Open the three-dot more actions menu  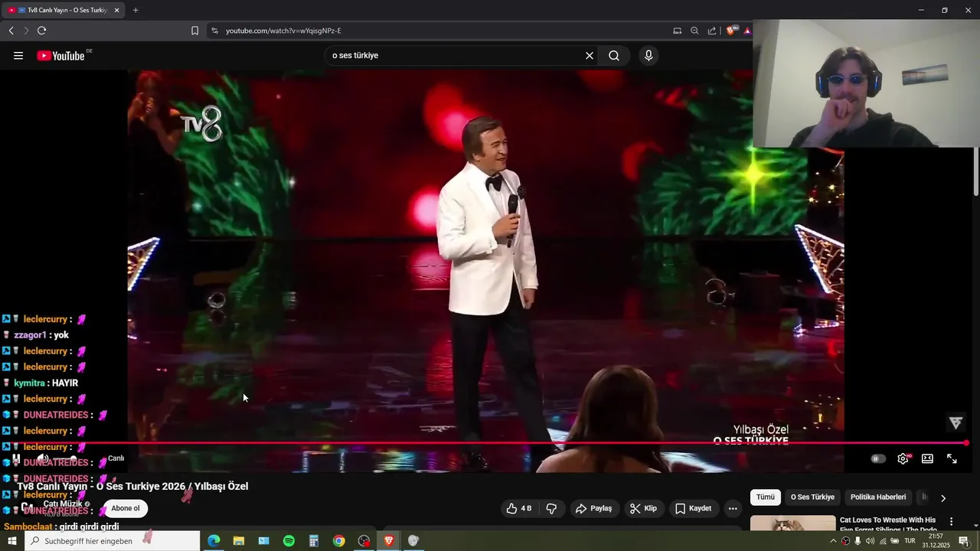[x=733, y=508]
